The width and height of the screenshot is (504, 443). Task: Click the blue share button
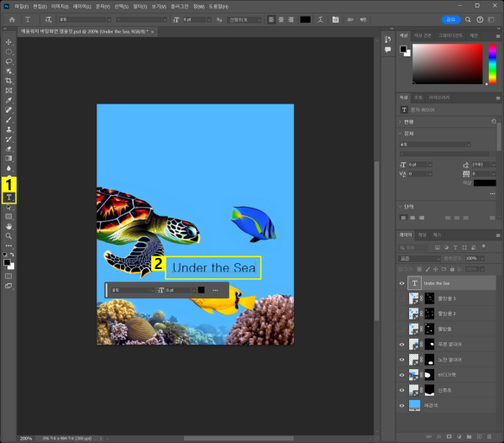pyautogui.click(x=451, y=18)
